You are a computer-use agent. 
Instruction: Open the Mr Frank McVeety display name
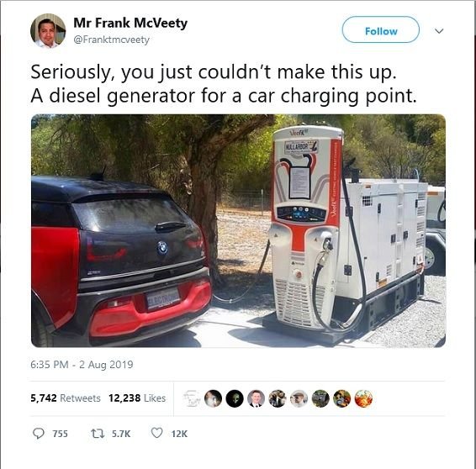click(130, 23)
